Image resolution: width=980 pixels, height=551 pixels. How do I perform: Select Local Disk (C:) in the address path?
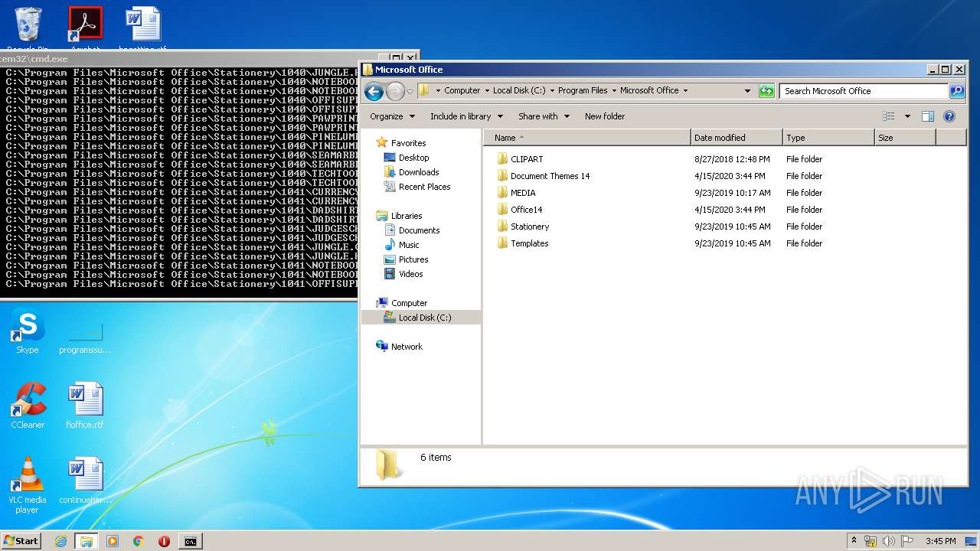tap(519, 90)
